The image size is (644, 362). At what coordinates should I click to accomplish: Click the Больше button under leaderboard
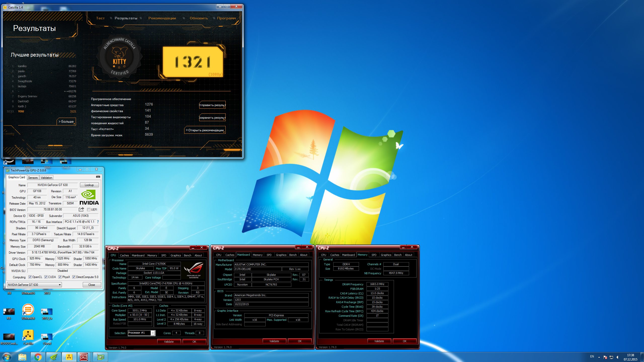66,121
